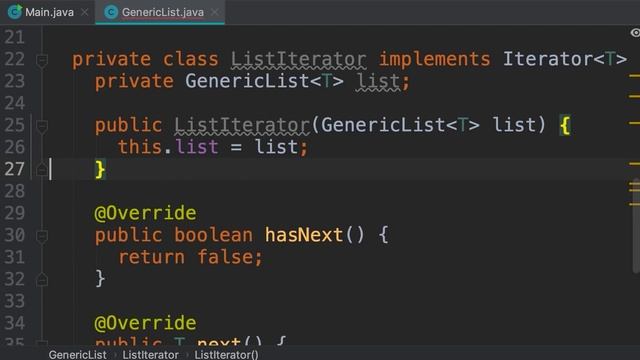Click the 'implements' keyword on line 22

pos(435,60)
